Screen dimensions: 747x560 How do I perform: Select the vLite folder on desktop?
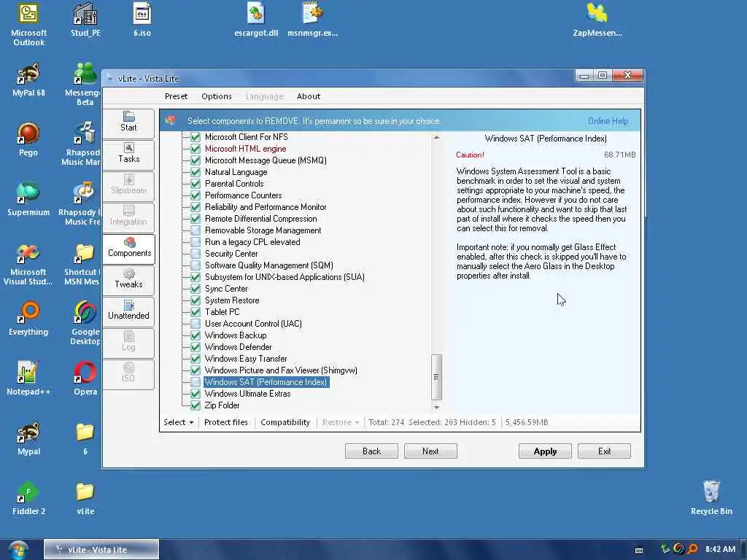pos(85,499)
